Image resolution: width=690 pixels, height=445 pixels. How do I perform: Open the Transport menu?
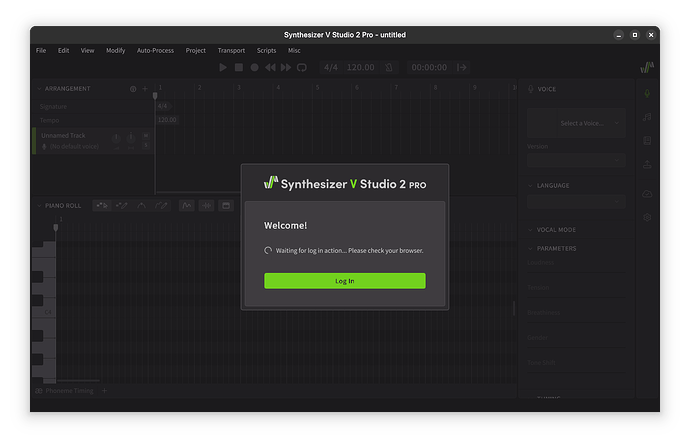[231, 51]
